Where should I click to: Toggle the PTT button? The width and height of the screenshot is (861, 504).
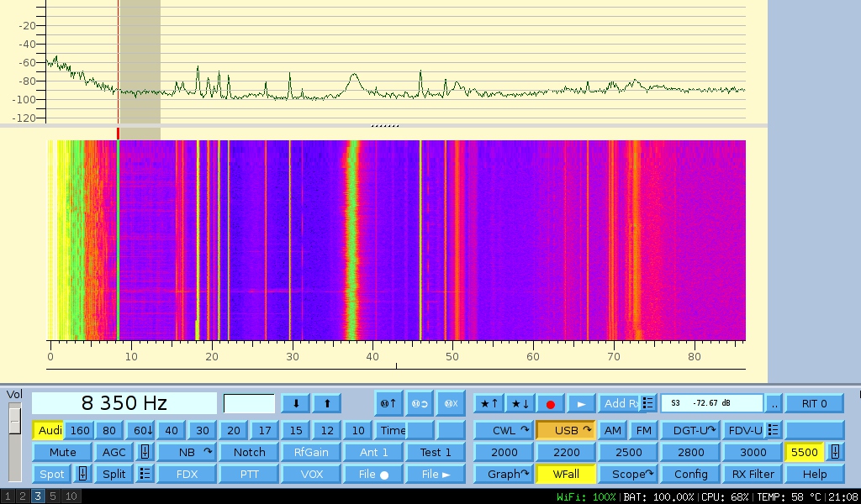[249, 474]
